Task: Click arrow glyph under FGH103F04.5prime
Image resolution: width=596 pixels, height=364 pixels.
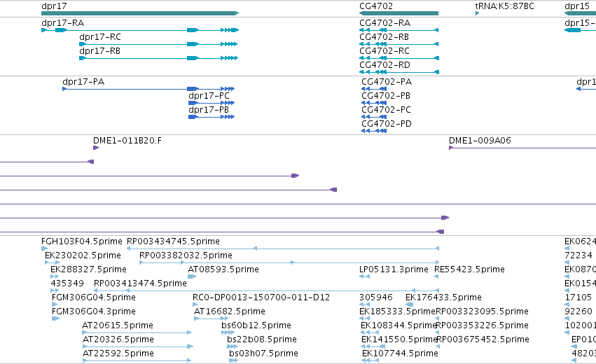Action: pyautogui.click(x=44, y=248)
